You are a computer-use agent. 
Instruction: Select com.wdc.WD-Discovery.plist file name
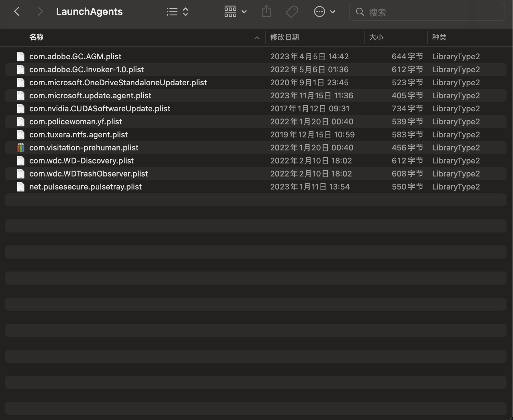click(81, 161)
